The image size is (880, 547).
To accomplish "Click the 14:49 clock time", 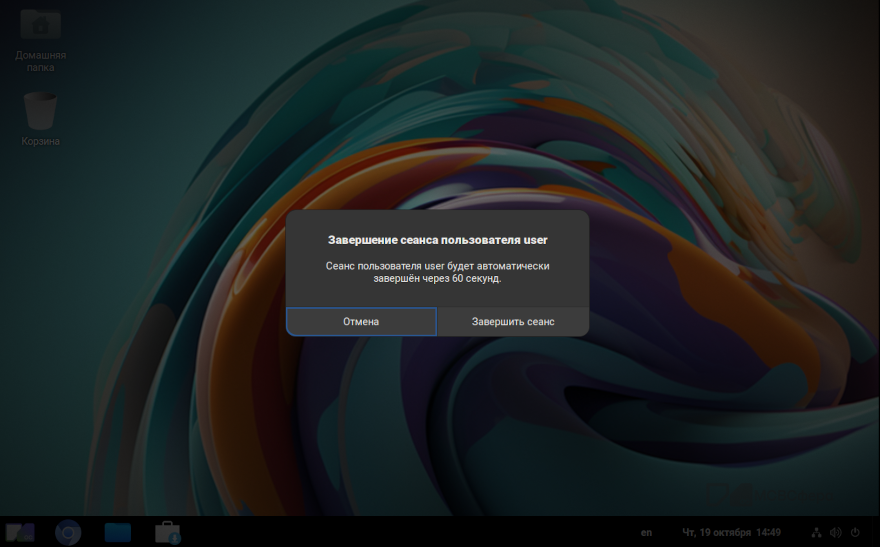I will pyautogui.click(x=768, y=532).
